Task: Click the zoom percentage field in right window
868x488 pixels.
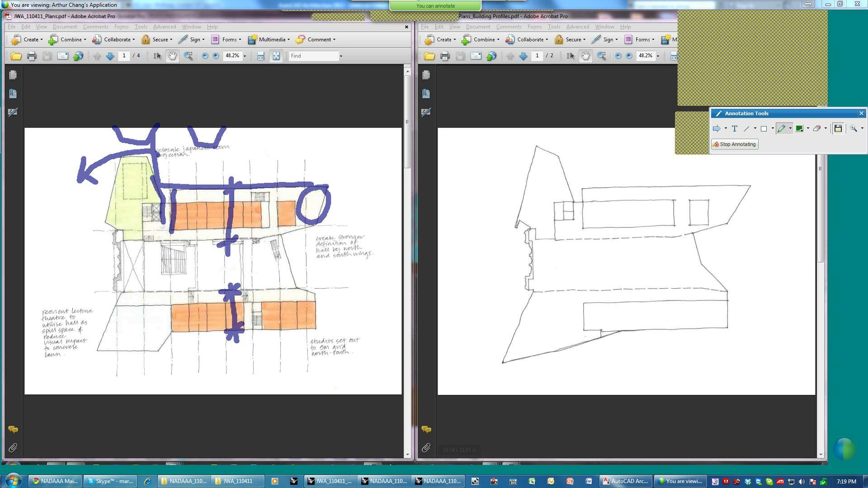Action: pyautogui.click(x=646, y=56)
